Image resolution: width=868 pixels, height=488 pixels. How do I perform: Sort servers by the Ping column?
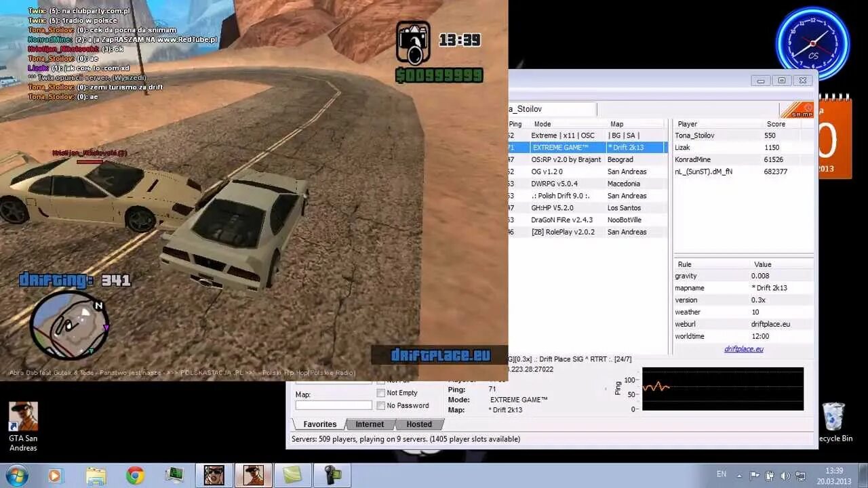[x=516, y=124]
